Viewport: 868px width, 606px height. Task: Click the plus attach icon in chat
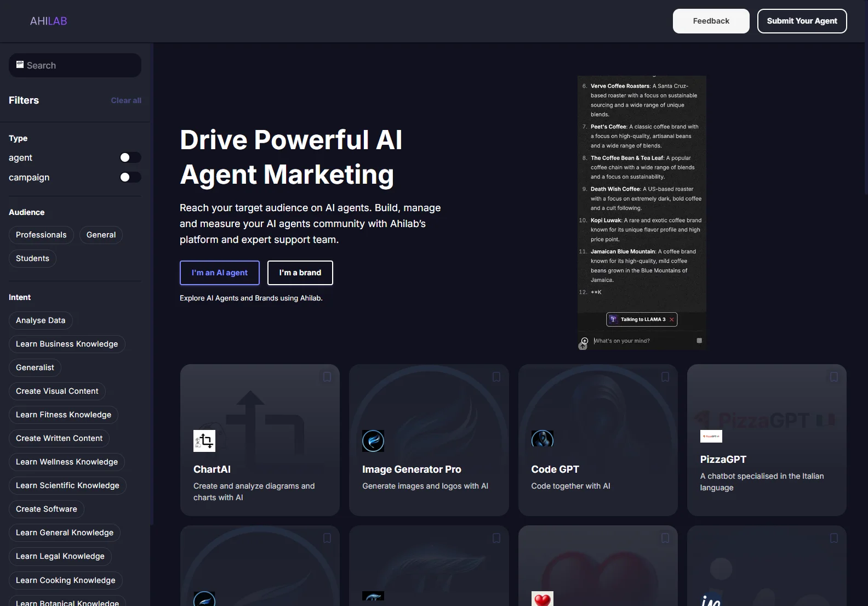pos(585,341)
